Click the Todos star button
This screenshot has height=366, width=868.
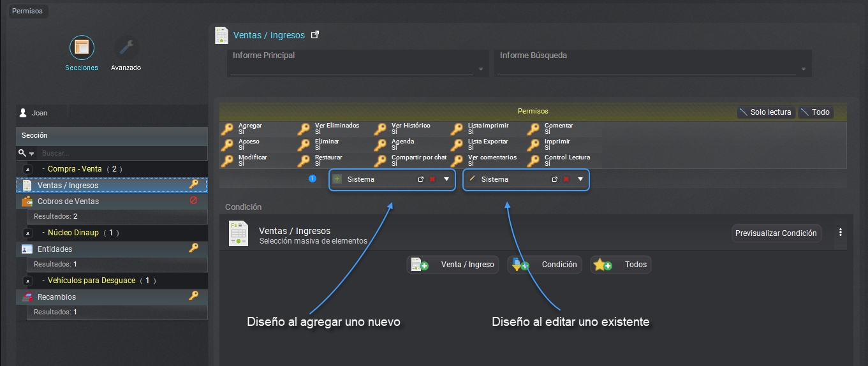pos(621,265)
